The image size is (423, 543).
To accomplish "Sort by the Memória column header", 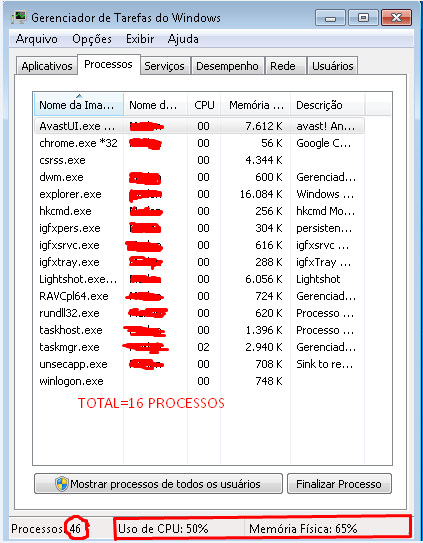I will pyautogui.click(x=256, y=104).
